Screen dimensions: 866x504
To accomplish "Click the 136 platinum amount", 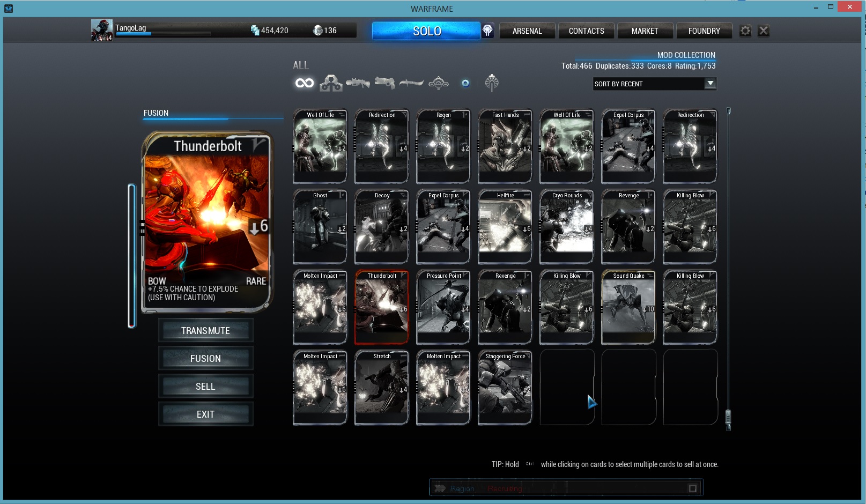I will (x=330, y=31).
